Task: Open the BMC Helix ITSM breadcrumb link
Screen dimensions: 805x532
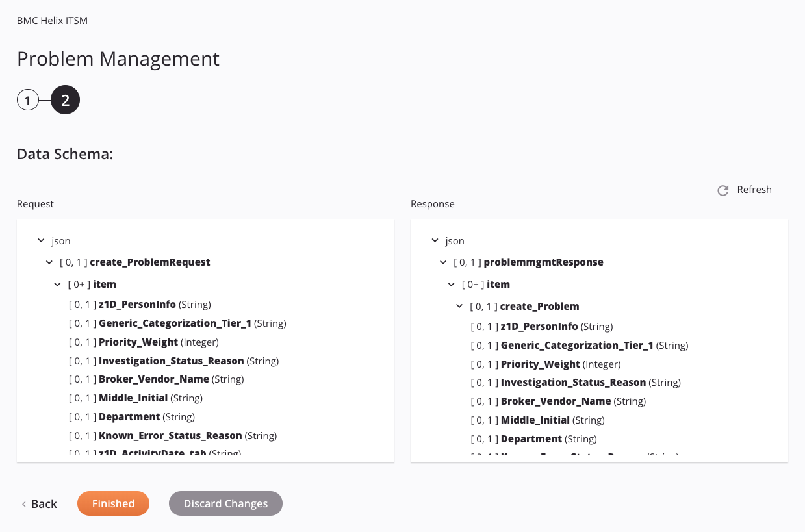Action: coord(52,20)
